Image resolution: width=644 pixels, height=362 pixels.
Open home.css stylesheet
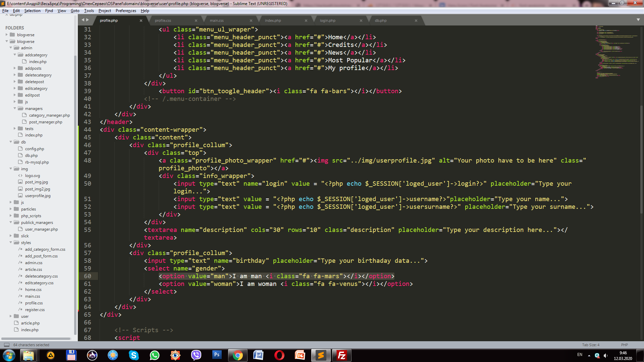click(33, 290)
